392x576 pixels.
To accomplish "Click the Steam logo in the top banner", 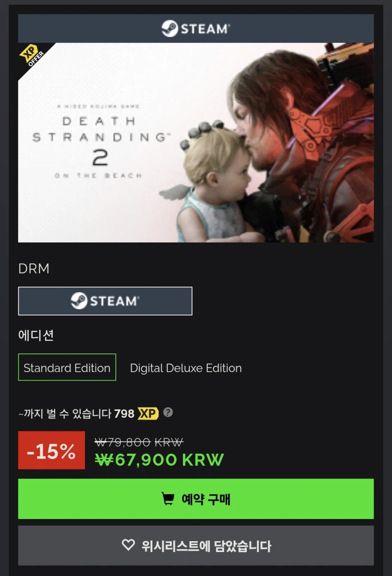I will click(196, 29).
